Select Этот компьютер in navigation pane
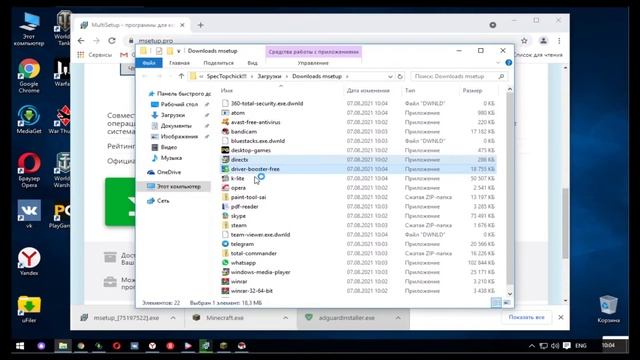 tap(178, 187)
